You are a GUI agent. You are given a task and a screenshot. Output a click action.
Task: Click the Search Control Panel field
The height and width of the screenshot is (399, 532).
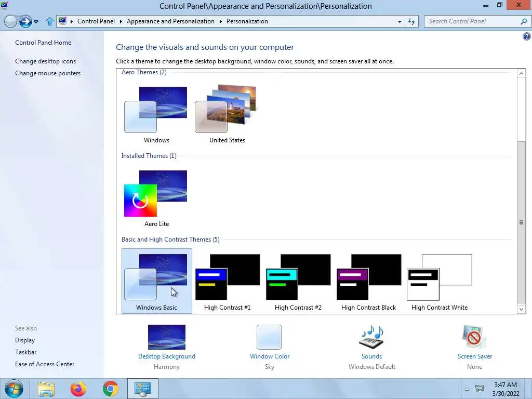pos(477,21)
